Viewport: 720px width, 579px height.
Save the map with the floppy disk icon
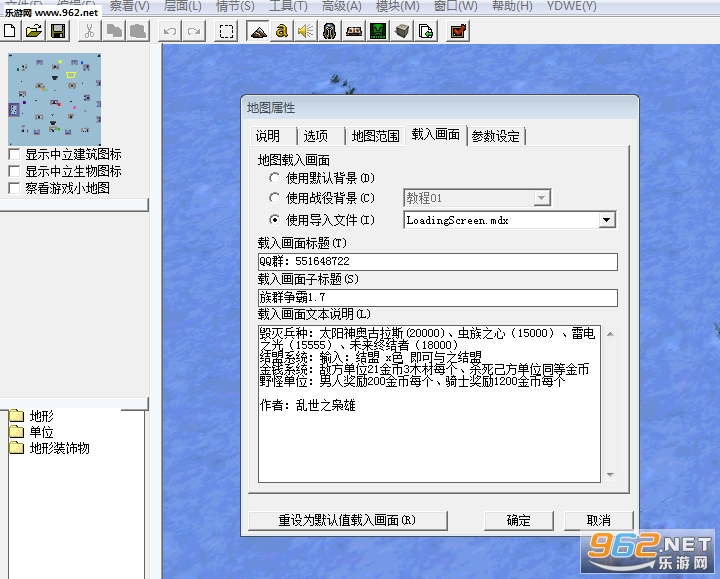[x=58, y=31]
